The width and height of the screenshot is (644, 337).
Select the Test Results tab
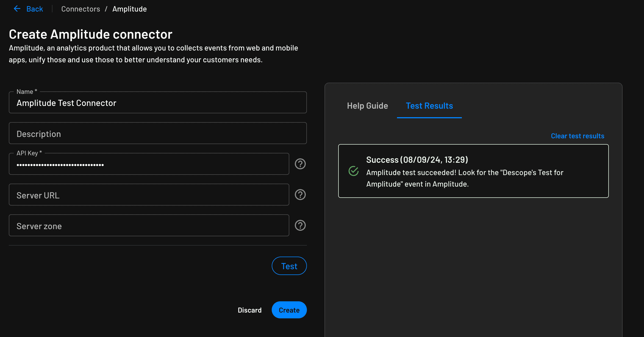pos(429,106)
